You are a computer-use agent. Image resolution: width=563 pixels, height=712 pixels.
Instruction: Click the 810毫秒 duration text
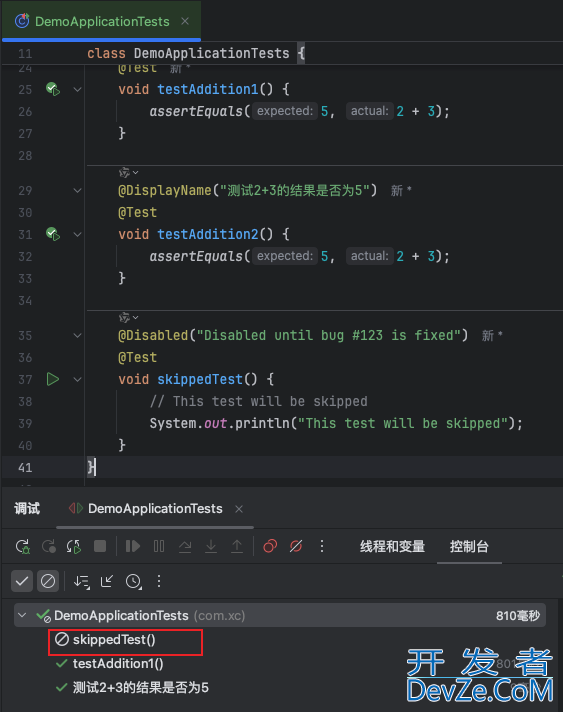(518, 616)
